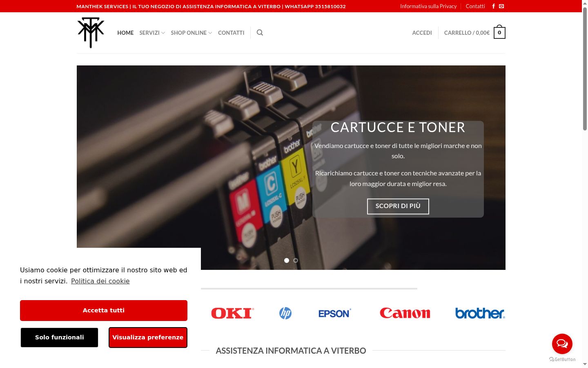
Task: Click Accedi to log in
Action: click(x=422, y=33)
